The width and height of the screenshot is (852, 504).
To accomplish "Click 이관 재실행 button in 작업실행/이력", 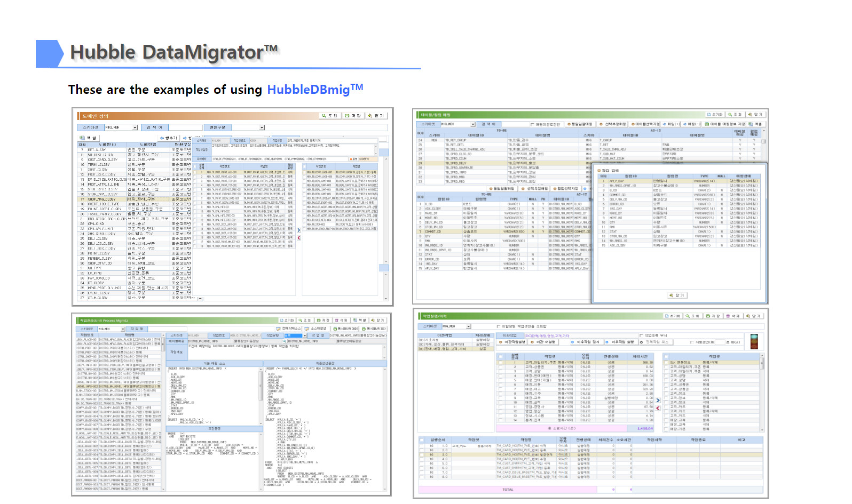I will [543, 342].
